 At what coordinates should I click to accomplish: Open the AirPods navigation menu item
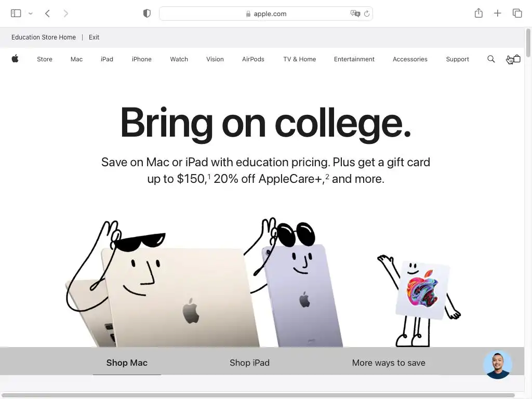click(253, 59)
